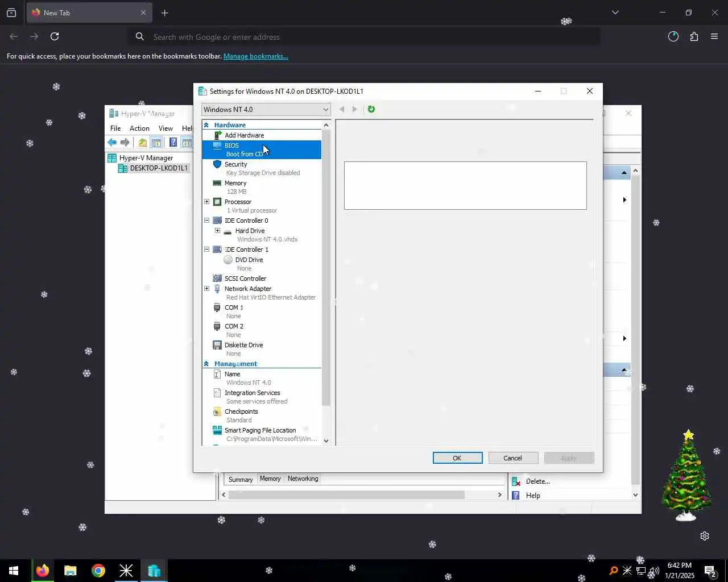Select DESKTOP-LKOD1L1 in the console tree

click(159, 168)
